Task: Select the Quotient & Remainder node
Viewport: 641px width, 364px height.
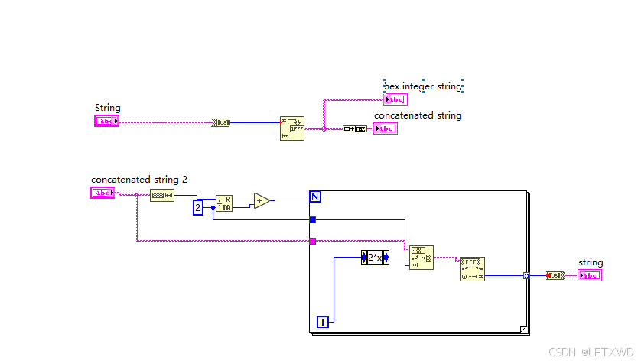Action: coord(224,203)
